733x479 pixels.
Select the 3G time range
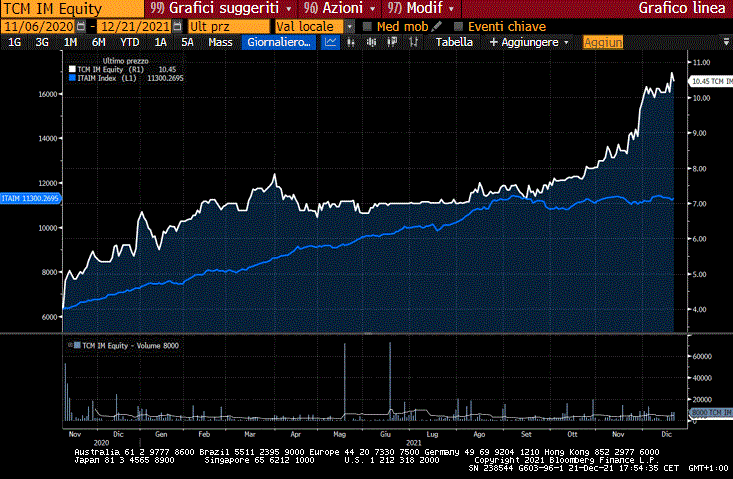click(42, 43)
